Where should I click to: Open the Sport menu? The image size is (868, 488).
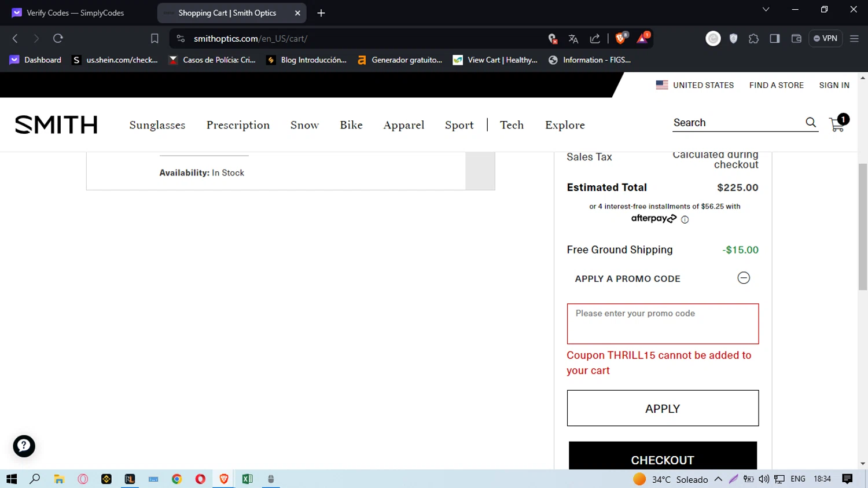(x=459, y=125)
